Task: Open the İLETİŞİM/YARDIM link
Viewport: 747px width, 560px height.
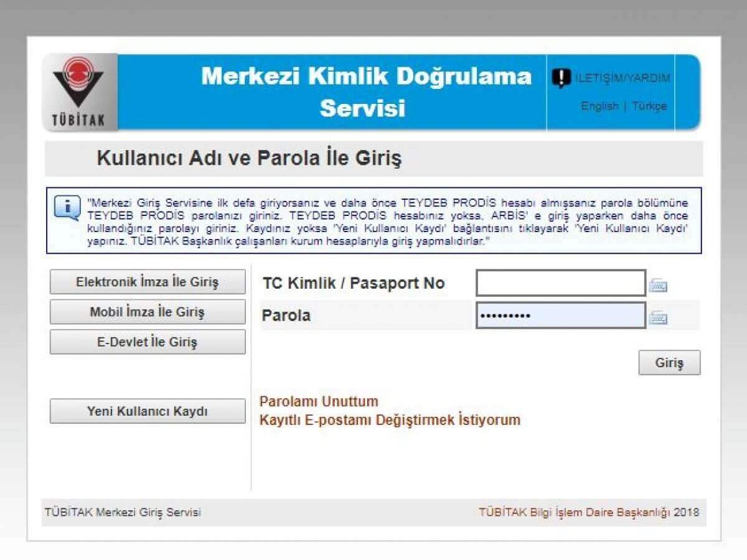Action: click(622, 78)
